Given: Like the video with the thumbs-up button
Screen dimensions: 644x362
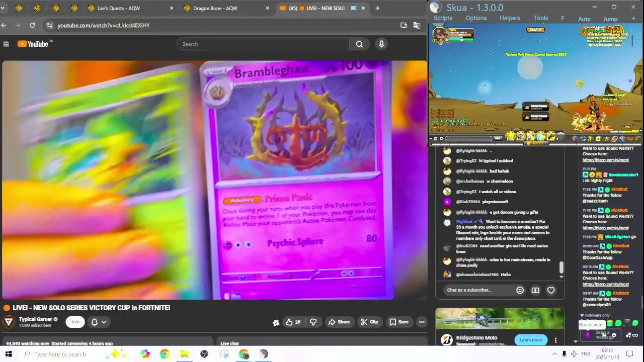Looking at the screenshot, I should pos(293,322).
